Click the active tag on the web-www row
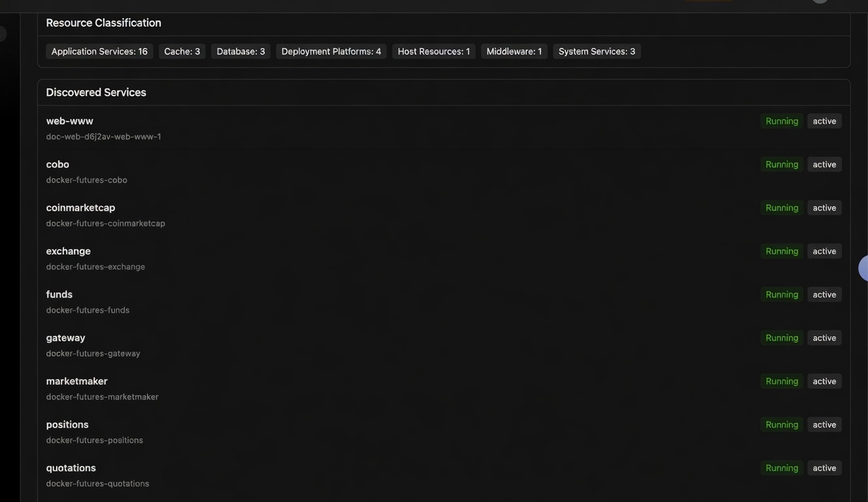 point(824,121)
